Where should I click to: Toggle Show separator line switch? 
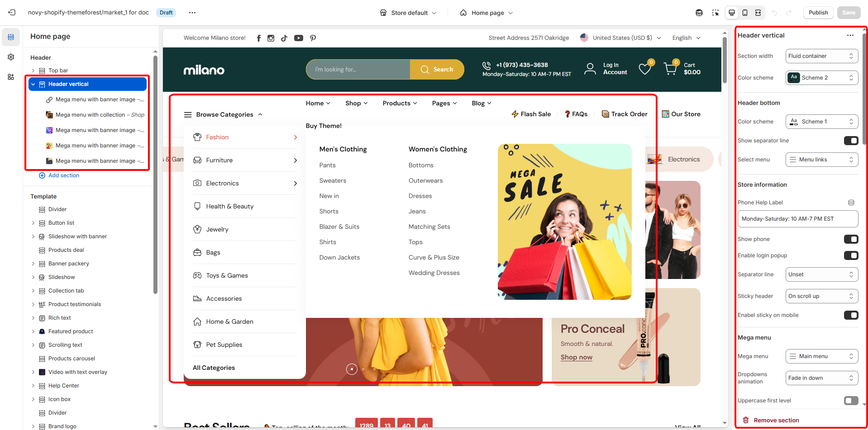tap(851, 141)
